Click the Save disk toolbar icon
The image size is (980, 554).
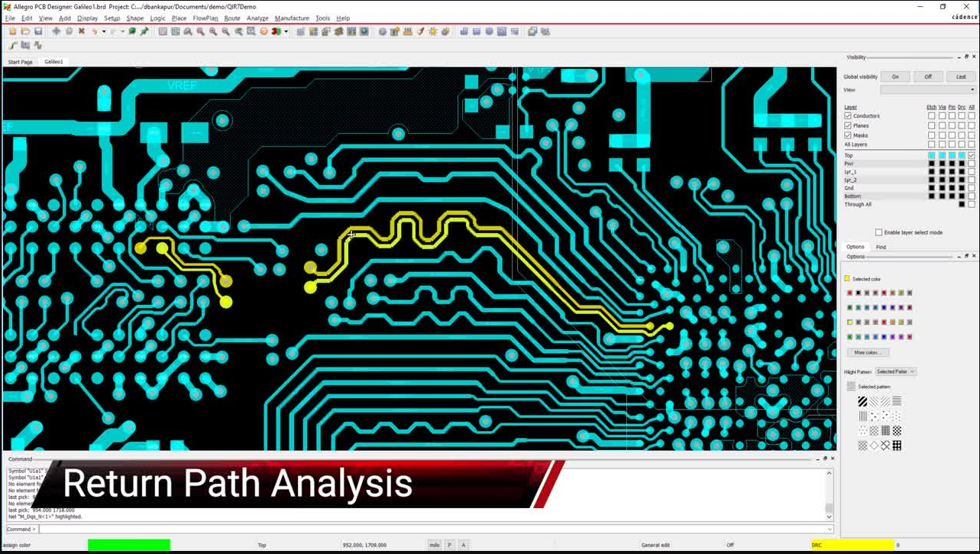tap(38, 31)
